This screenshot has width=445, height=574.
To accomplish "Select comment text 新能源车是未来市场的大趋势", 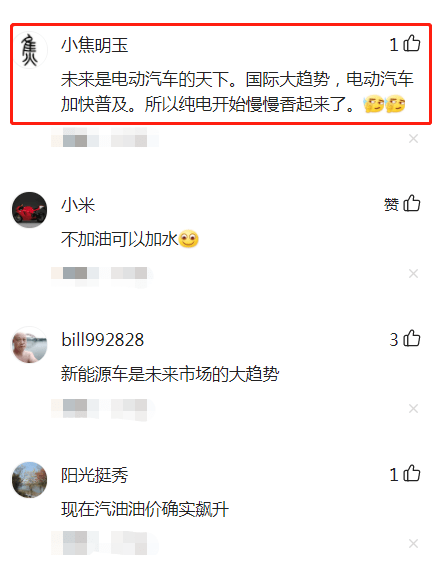I will 170,374.
